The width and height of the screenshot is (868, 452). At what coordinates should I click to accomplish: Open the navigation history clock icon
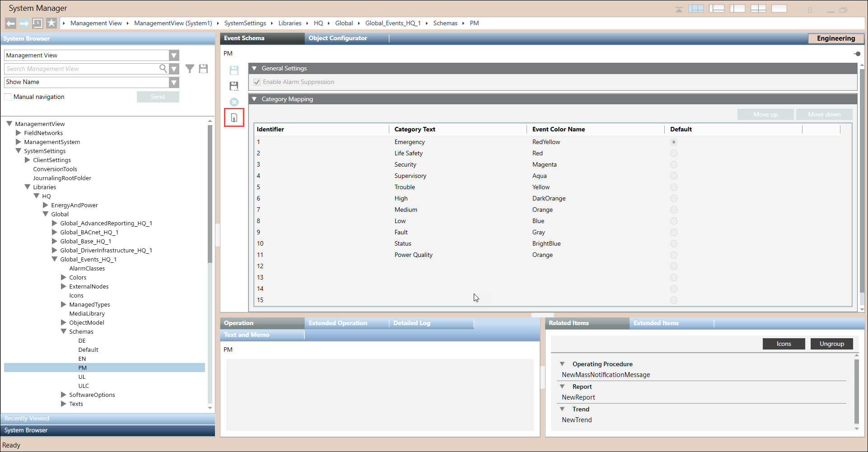pyautogui.click(x=37, y=23)
